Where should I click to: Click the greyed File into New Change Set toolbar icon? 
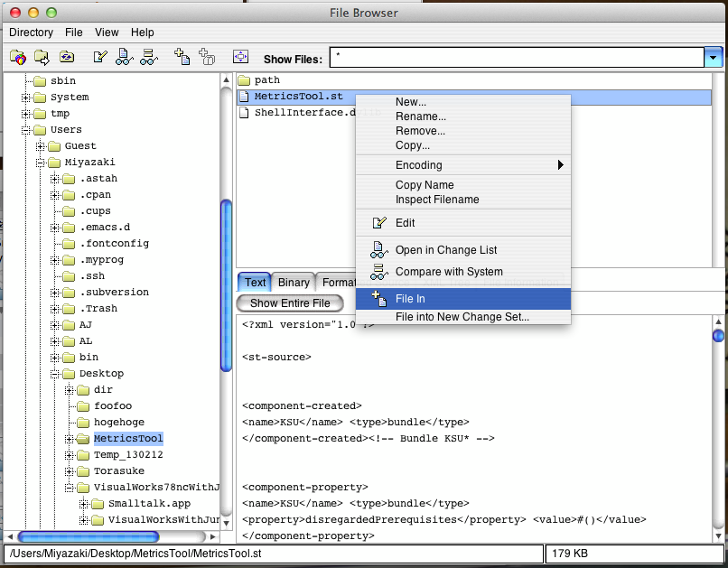(x=207, y=57)
